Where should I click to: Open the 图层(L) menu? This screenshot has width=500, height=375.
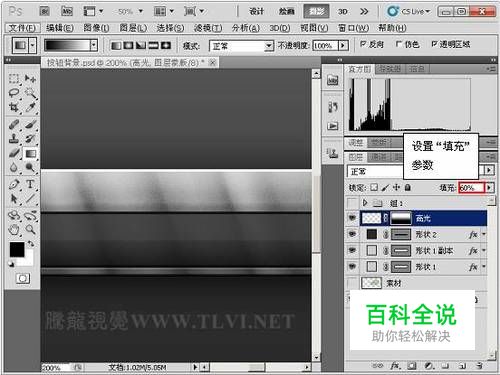pyautogui.click(x=133, y=28)
